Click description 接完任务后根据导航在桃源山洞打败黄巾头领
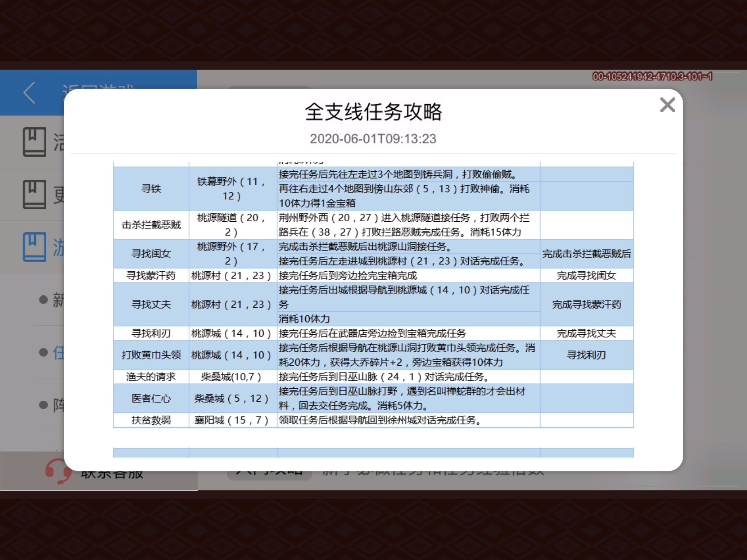This screenshot has width=747, height=560. click(409, 355)
